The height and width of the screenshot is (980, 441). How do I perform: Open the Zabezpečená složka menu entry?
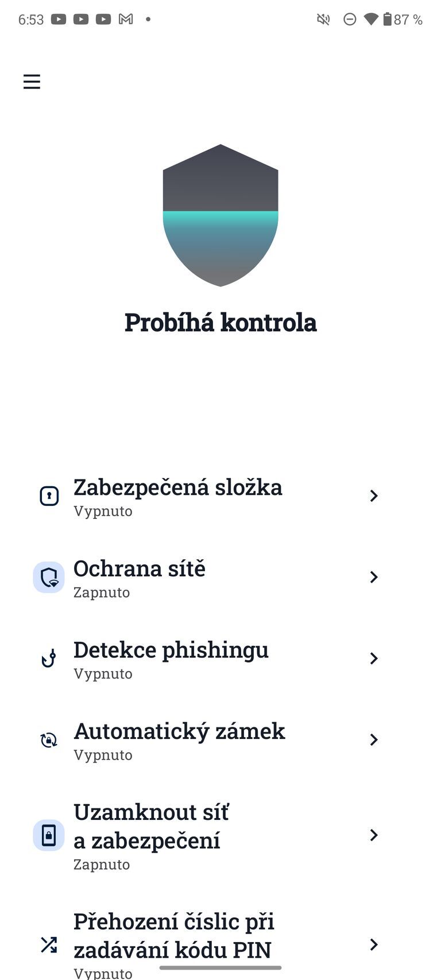178,488
